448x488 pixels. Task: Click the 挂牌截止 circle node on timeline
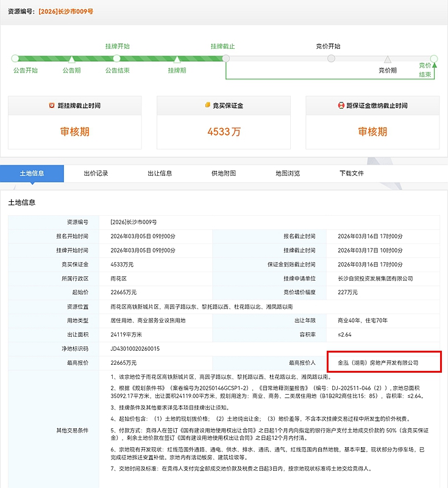[226, 59]
